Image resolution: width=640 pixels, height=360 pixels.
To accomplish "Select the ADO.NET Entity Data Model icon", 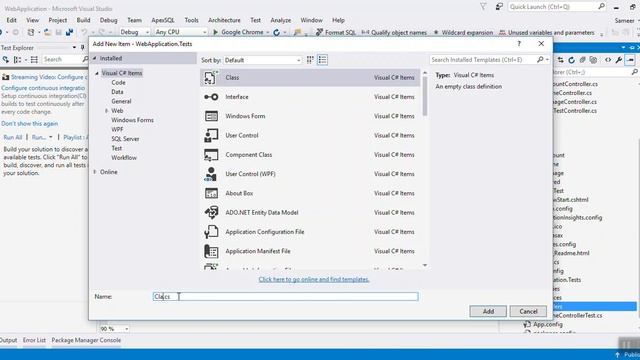I will [x=211, y=212].
